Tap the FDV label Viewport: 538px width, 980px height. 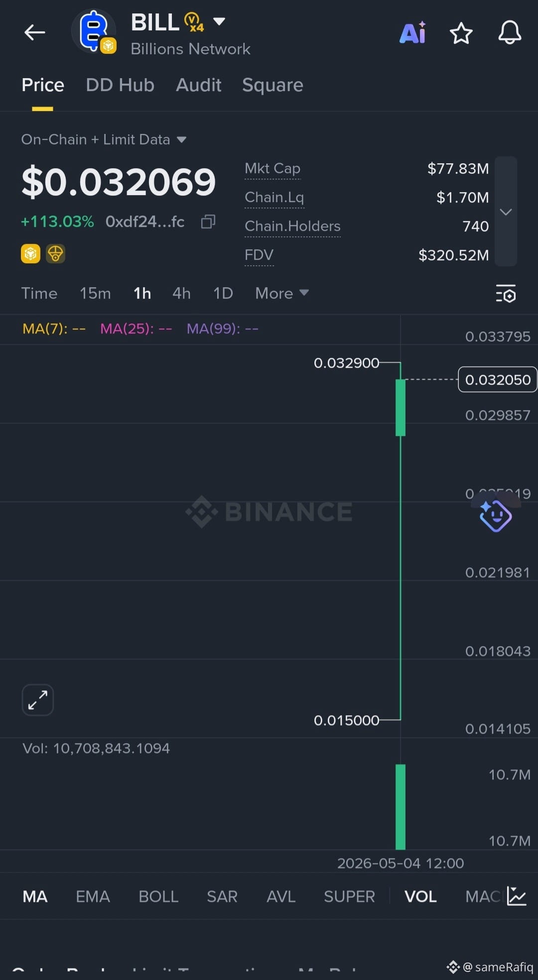click(259, 255)
